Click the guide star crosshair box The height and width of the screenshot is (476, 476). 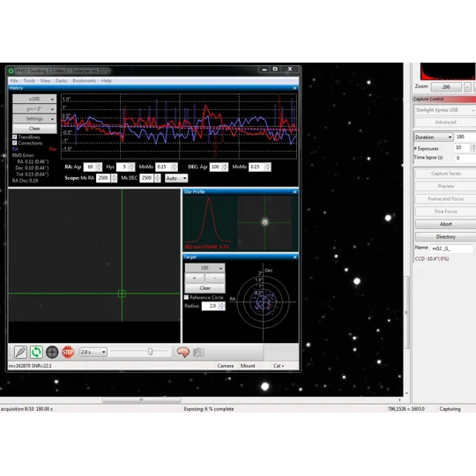coord(122,294)
